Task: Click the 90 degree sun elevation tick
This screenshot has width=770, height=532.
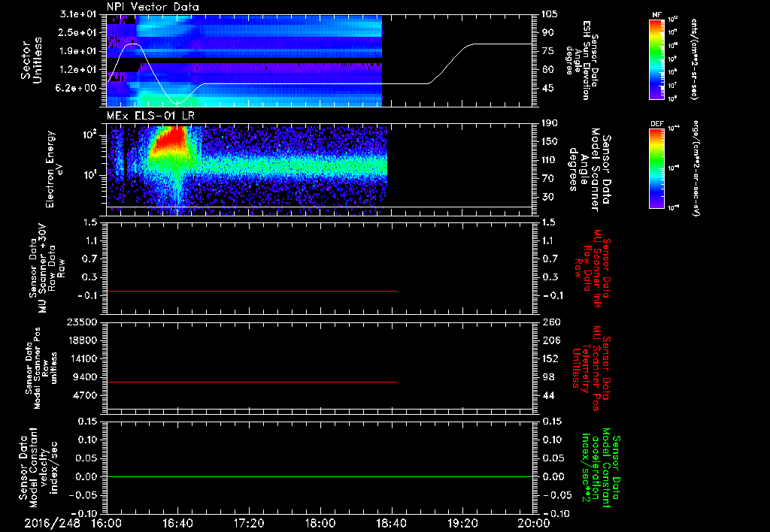Action: tap(547, 32)
